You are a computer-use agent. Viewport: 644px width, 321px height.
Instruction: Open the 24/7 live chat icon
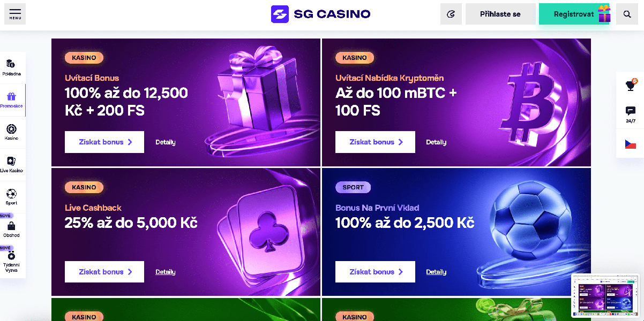click(631, 114)
